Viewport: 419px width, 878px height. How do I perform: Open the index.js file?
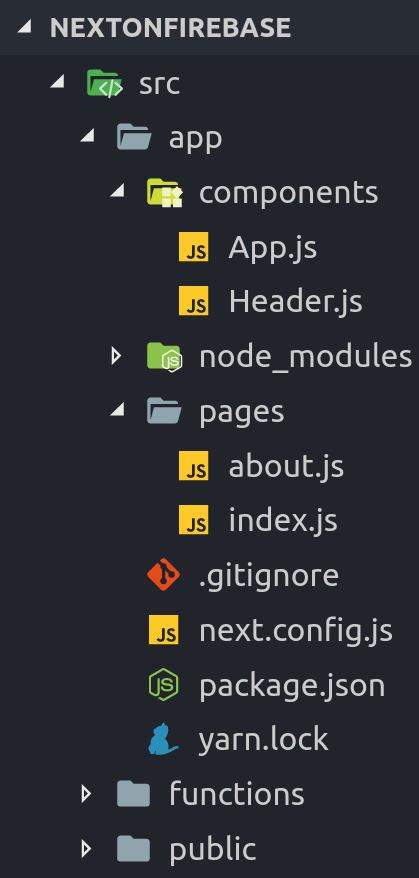(x=283, y=521)
